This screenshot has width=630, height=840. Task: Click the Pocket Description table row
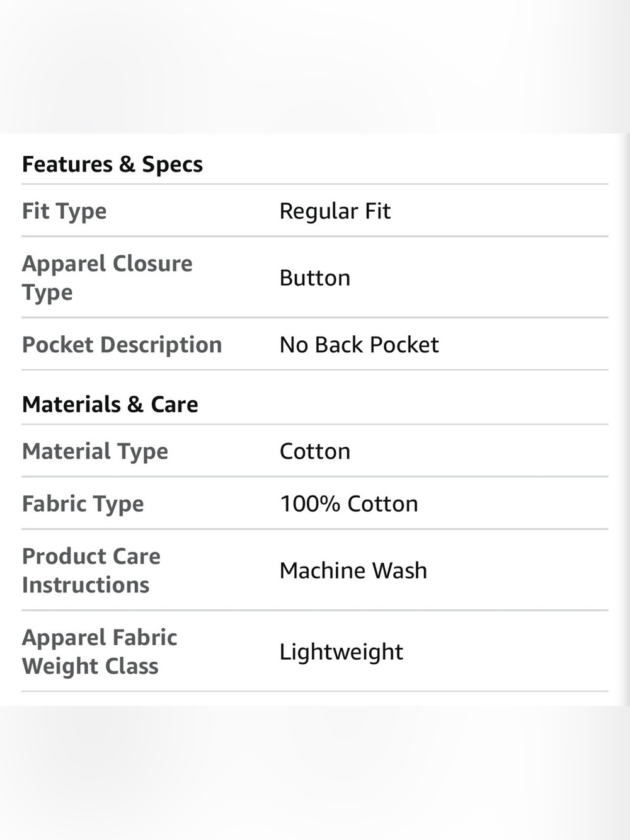[x=315, y=345]
